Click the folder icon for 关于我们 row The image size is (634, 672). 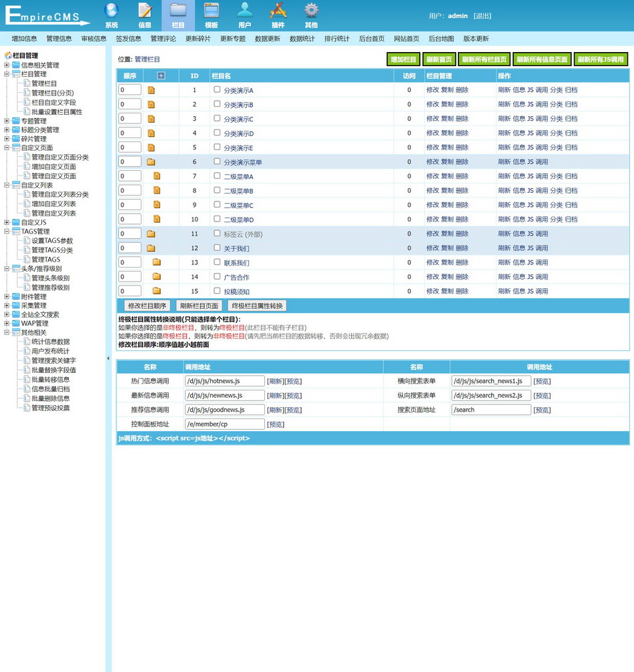coord(151,248)
